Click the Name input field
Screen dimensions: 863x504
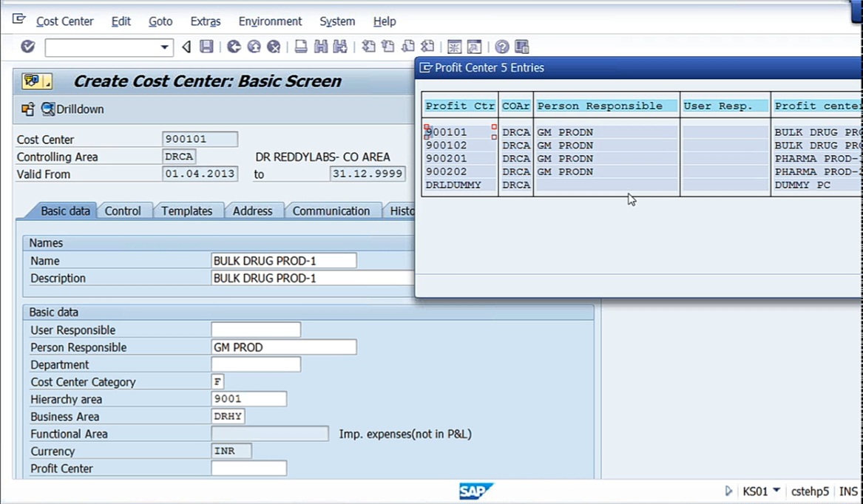(283, 260)
